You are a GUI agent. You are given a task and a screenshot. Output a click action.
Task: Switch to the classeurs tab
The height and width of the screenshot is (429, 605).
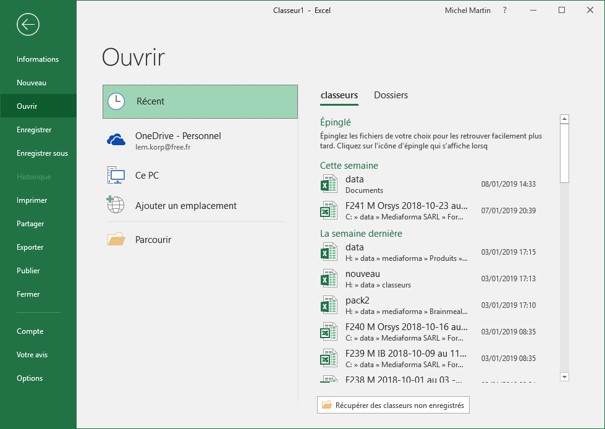pyautogui.click(x=339, y=96)
